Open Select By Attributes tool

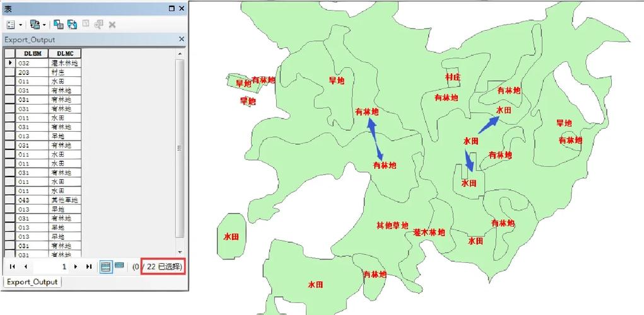point(58,25)
